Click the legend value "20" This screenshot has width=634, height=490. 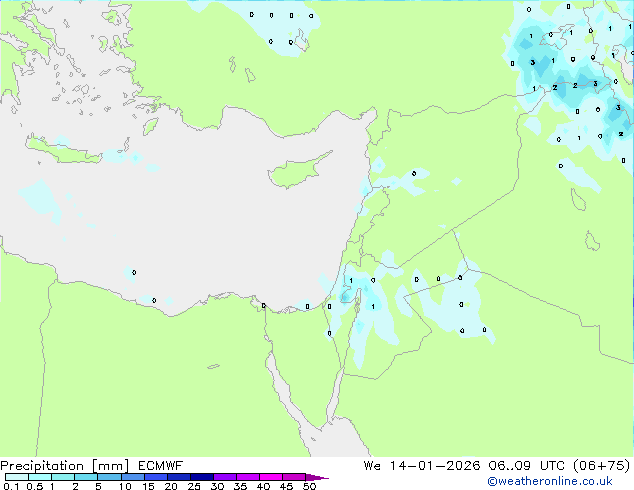(x=171, y=486)
